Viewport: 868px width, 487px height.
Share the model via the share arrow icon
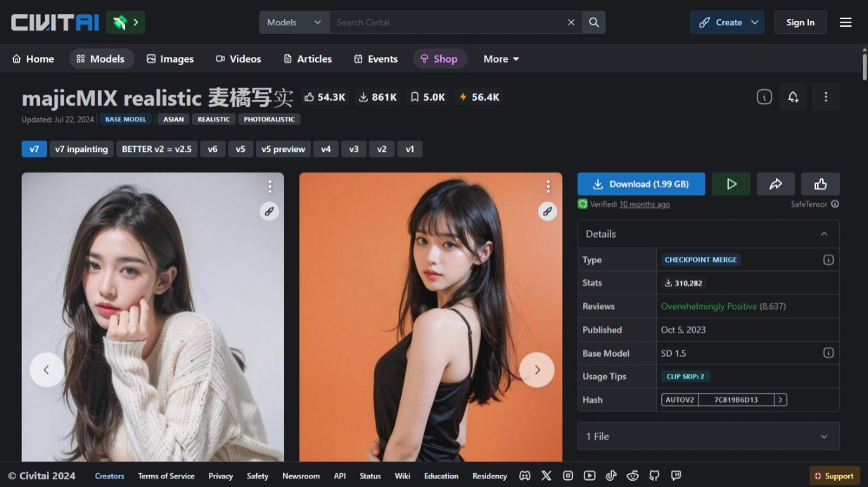pos(776,184)
